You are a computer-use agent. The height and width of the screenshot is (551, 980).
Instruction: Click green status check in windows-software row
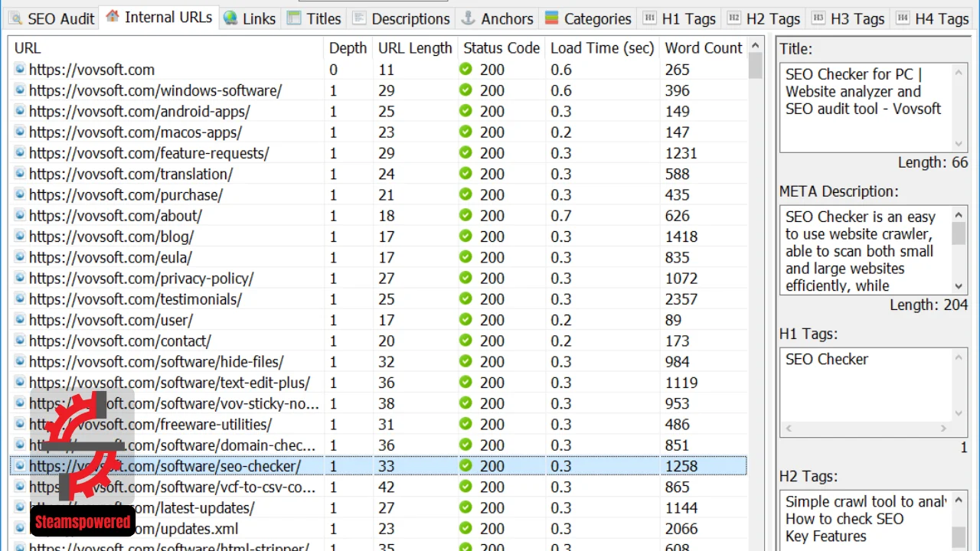(x=465, y=90)
